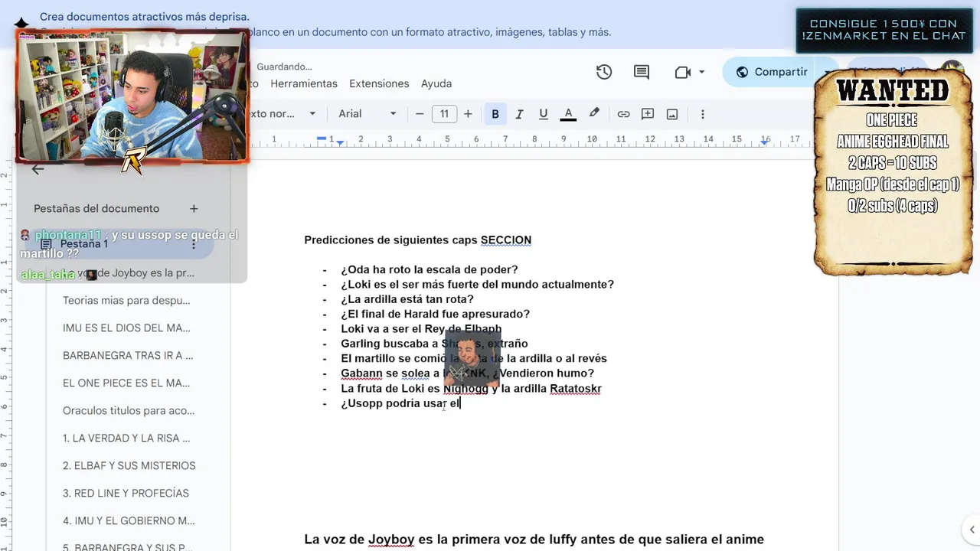Expand the side panel arrow at bottom right

pyautogui.click(x=971, y=530)
